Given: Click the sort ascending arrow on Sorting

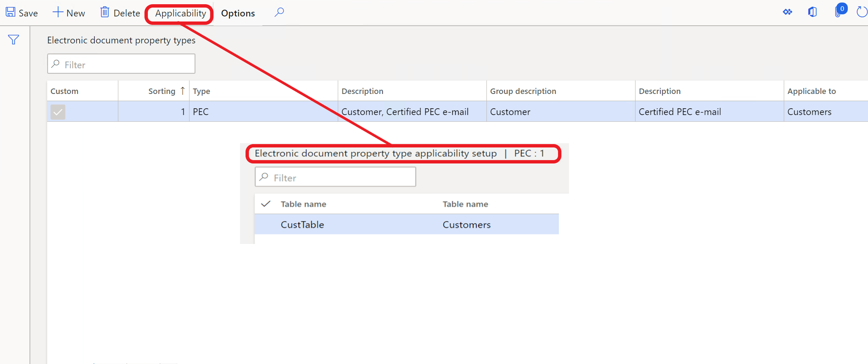Looking at the screenshot, I should coord(182,91).
